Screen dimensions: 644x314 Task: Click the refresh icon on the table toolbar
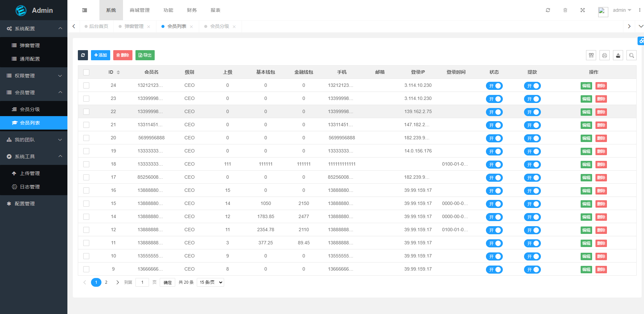(x=83, y=55)
